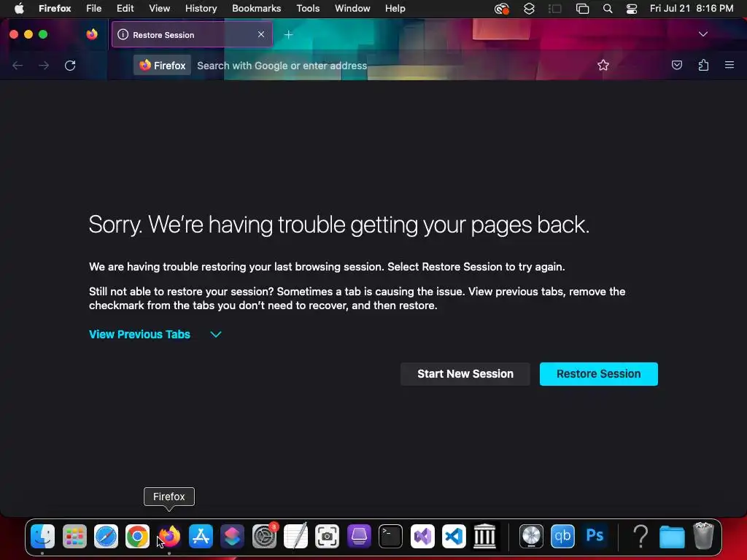The image size is (747, 560).
Task: Open Spotlight search in menu bar
Action: (x=608, y=9)
